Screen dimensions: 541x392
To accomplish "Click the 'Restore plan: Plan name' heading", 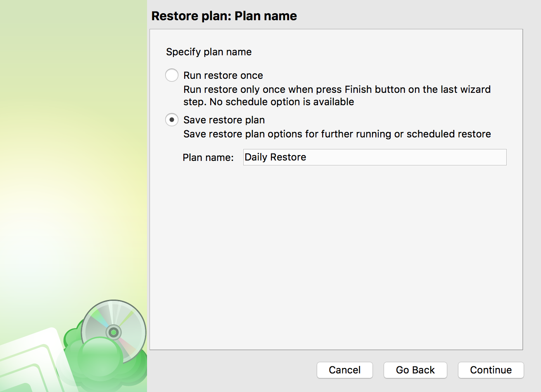I will coord(224,16).
